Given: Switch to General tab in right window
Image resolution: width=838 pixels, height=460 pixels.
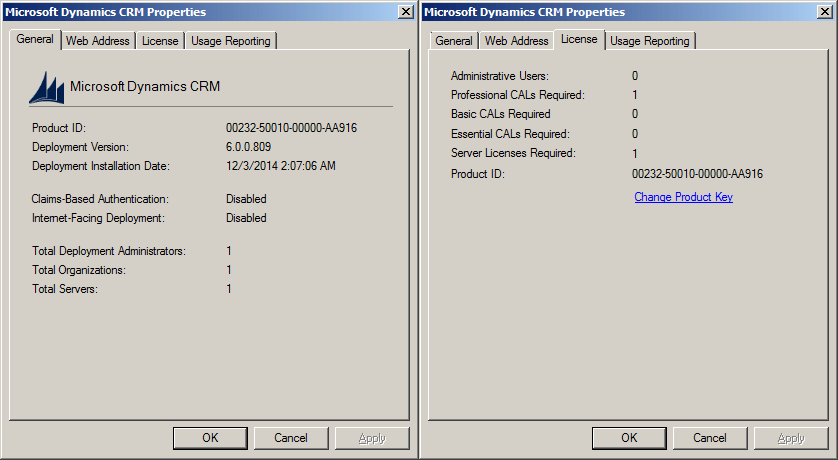Looking at the screenshot, I should click(454, 41).
